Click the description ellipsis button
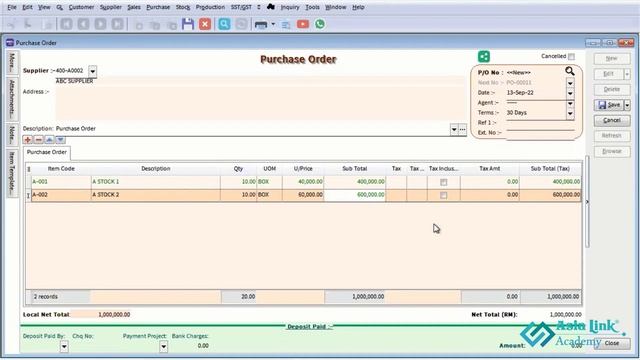640x360 pixels. click(x=462, y=129)
